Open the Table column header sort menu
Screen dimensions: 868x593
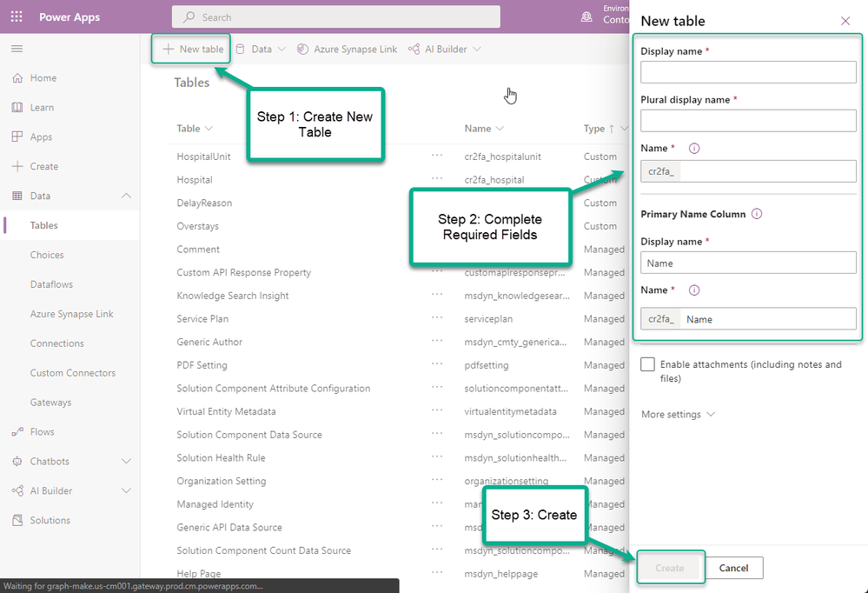point(209,129)
